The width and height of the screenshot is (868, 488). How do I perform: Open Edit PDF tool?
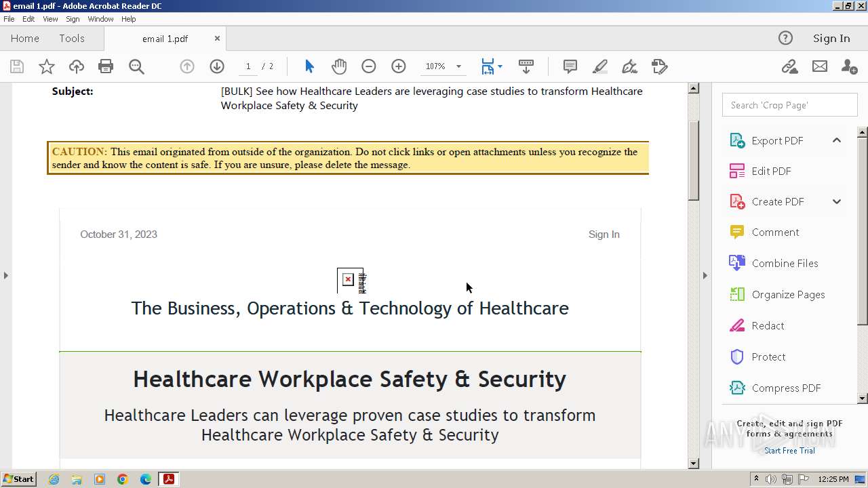(x=771, y=171)
